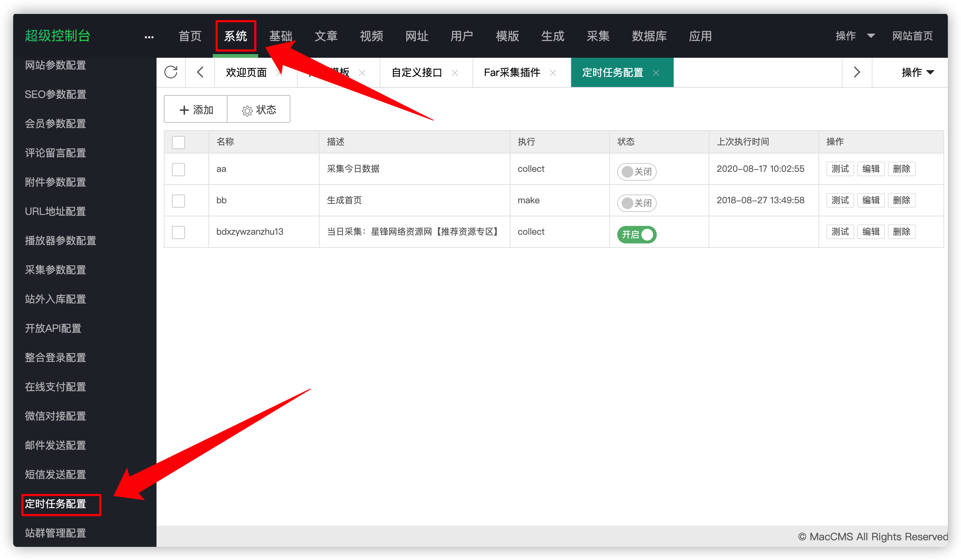
Task: Open 定时任务配置 in sidebar
Action: click(55, 504)
